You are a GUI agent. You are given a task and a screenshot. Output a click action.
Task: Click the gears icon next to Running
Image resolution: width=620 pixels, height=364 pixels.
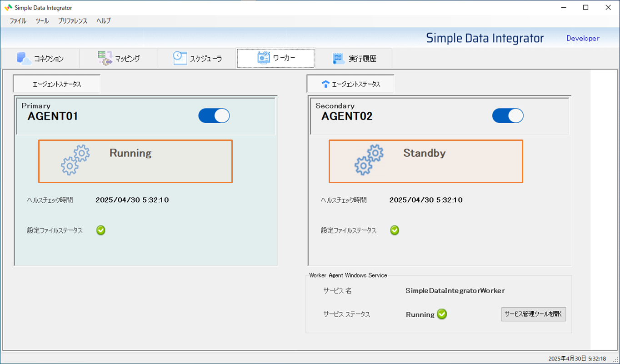[75, 160]
